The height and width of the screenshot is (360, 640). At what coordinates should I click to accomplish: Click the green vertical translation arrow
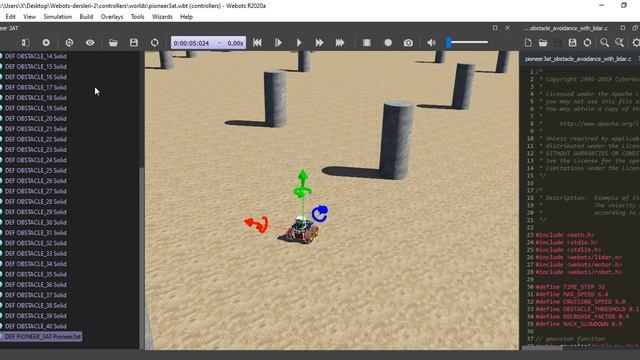[x=303, y=176]
